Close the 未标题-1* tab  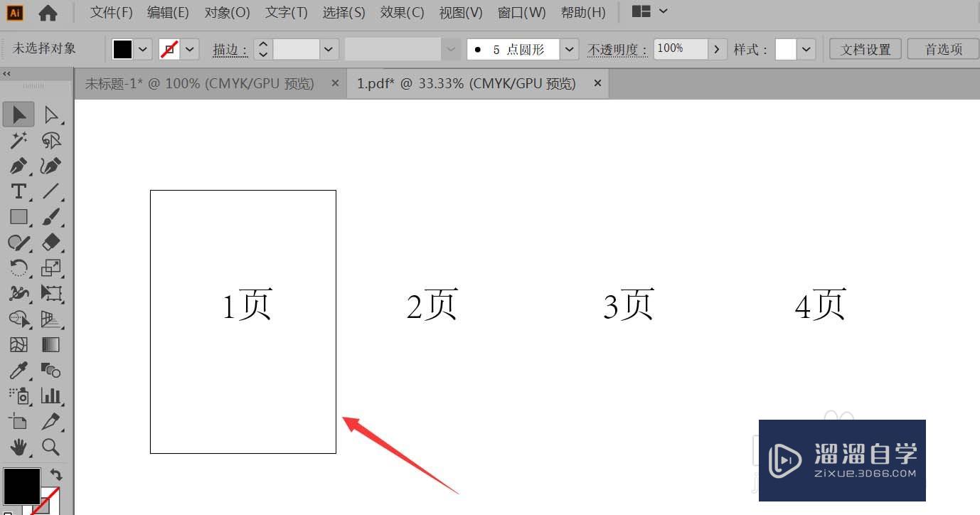(335, 83)
